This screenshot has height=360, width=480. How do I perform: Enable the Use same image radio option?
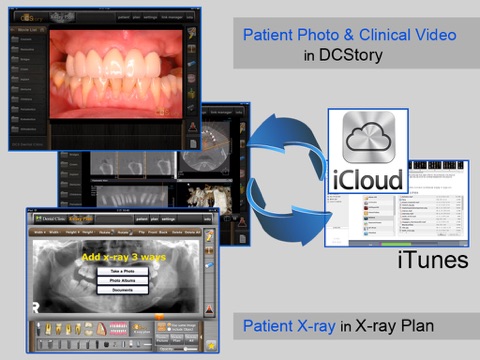pos(169,324)
